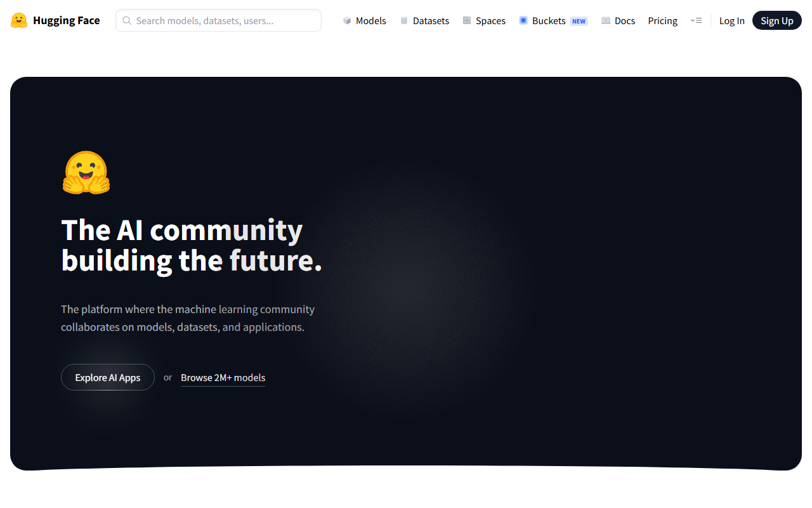Click the Hugging Face brand name
The width and height of the screenshot is (812, 508).
pos(67,20)
